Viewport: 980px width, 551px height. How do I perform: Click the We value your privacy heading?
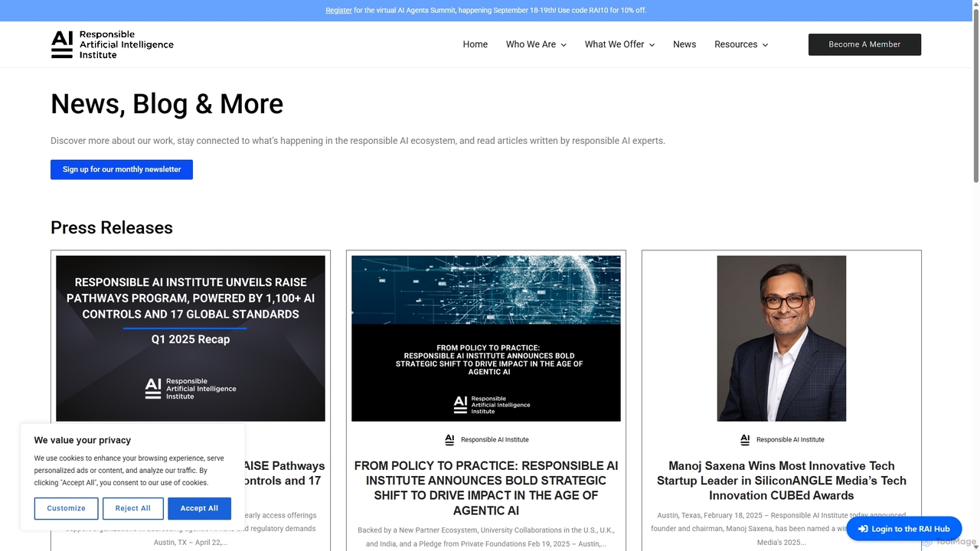click(83, 440)
